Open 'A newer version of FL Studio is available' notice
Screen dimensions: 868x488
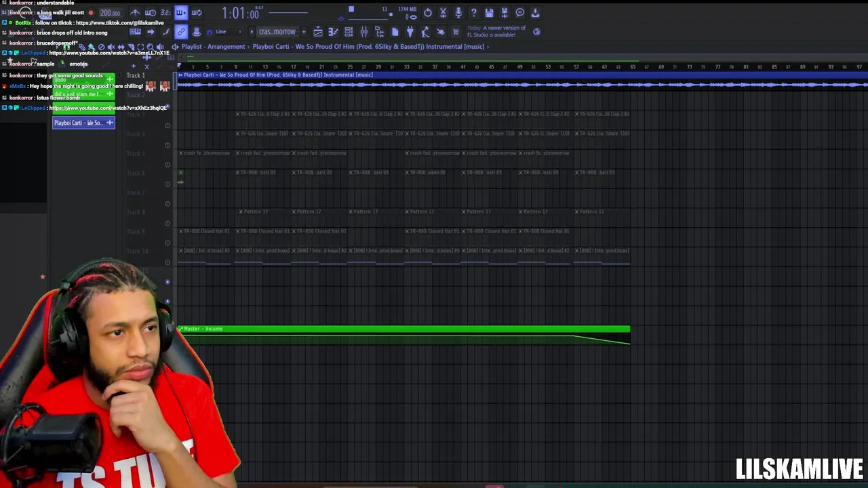click(x=496, y=31)
